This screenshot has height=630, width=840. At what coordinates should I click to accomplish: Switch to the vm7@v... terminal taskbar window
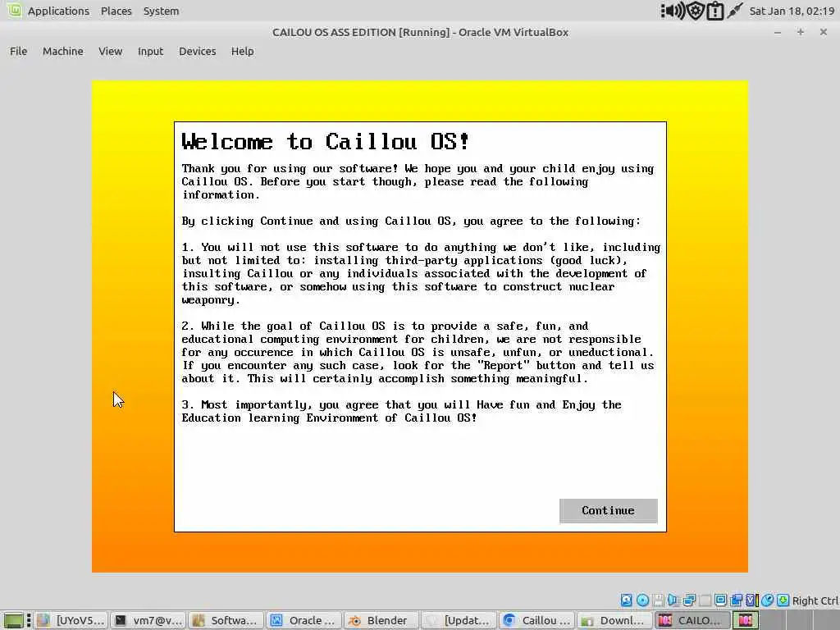149,620
